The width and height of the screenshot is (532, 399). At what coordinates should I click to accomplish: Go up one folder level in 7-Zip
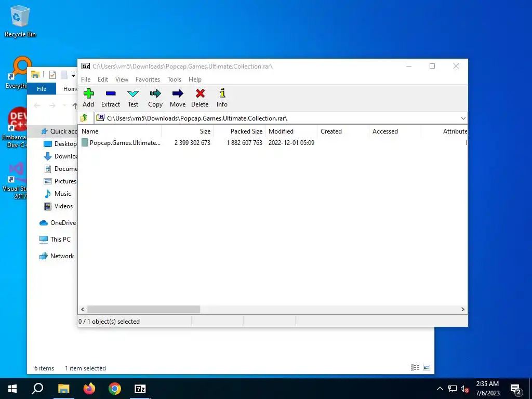84,118
